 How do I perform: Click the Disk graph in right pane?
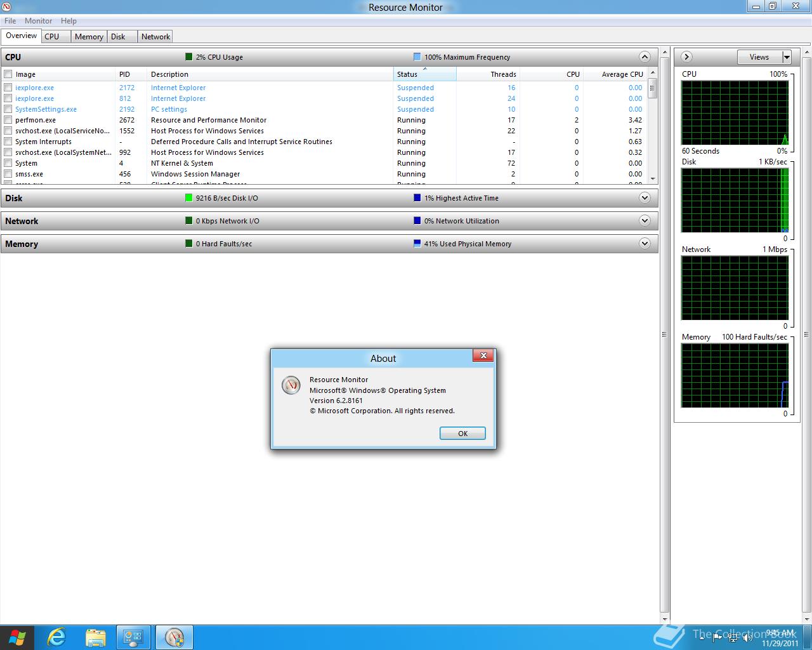735,201
